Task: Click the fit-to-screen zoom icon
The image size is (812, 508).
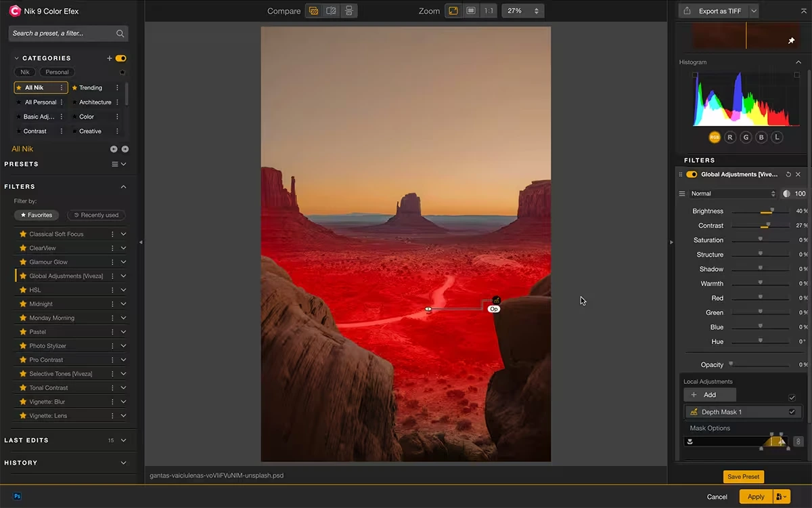Action: click(x=453, y=11)
